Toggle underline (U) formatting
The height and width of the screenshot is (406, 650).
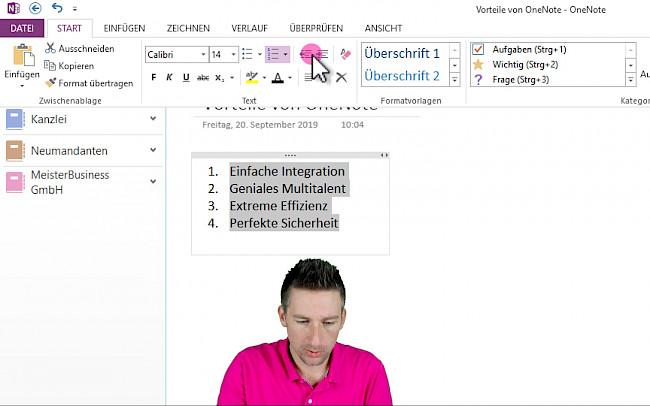[x=186, y=77]
